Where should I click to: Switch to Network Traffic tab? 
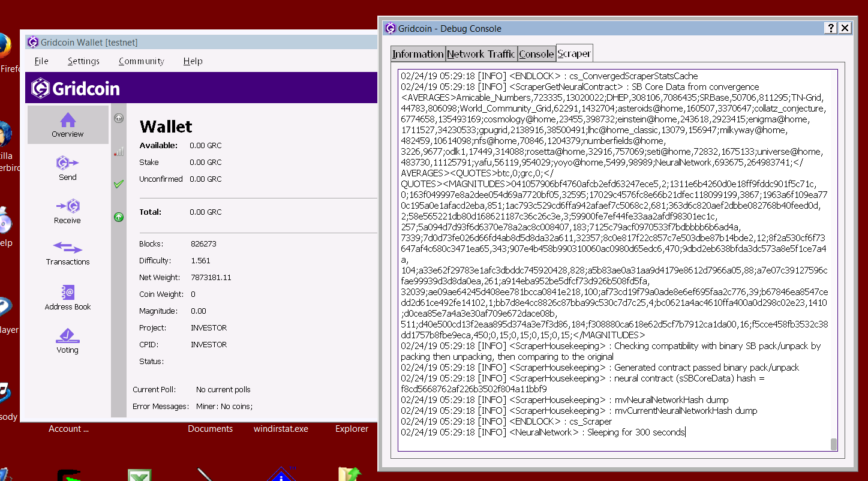click(x=481, y=54)
